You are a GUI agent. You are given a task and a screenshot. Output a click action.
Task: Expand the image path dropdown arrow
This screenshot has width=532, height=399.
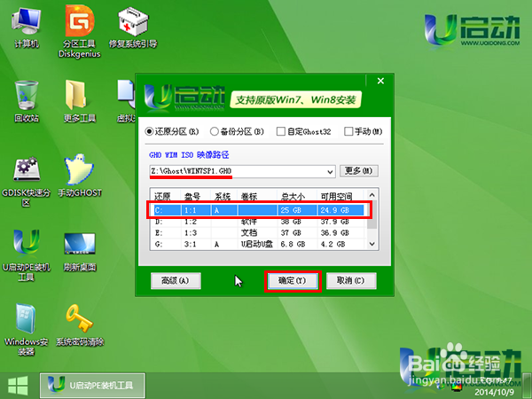(330, 172)
